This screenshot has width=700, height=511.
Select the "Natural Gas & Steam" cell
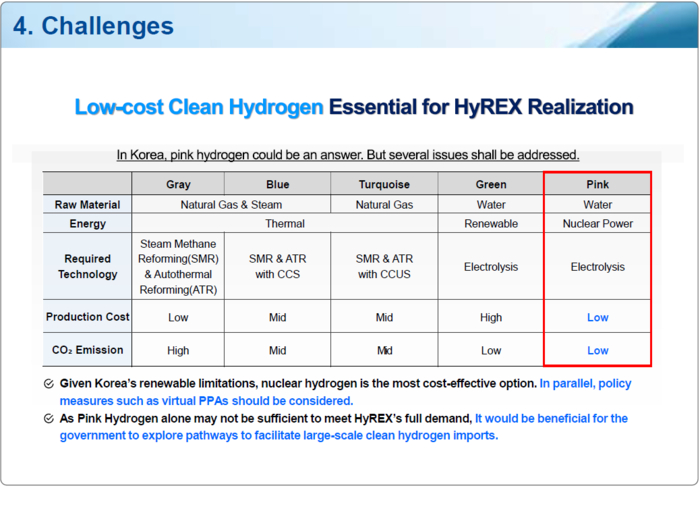(x=231, y=204)
